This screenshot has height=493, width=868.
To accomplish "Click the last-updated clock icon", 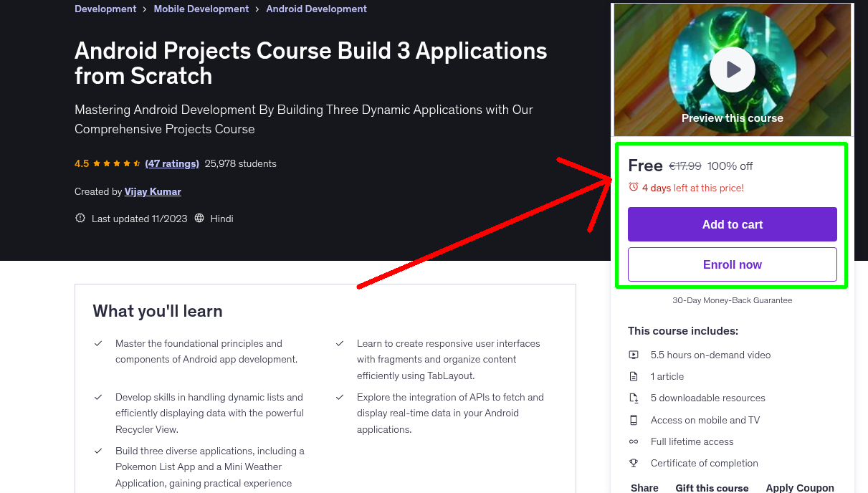I will (x=80, y=218).
